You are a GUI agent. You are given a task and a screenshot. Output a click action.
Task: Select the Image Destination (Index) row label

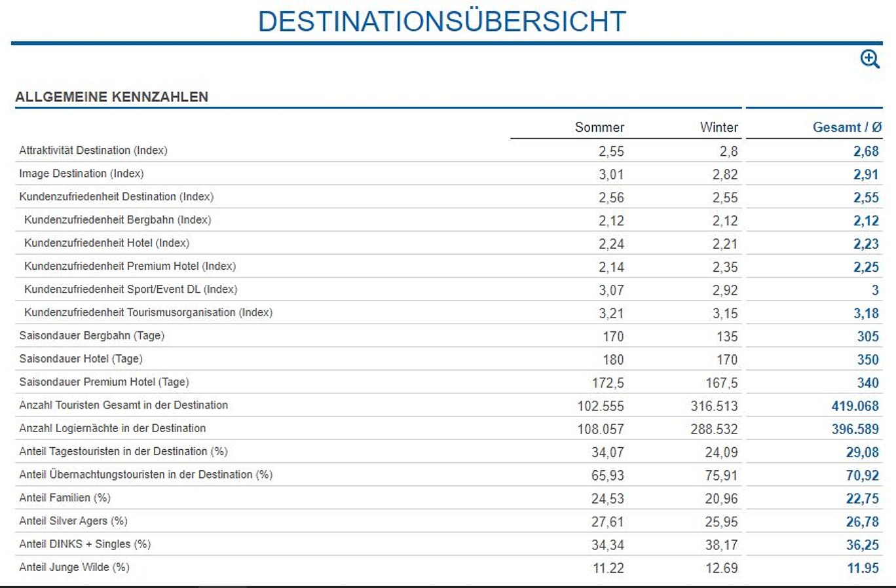coord(81,174)
